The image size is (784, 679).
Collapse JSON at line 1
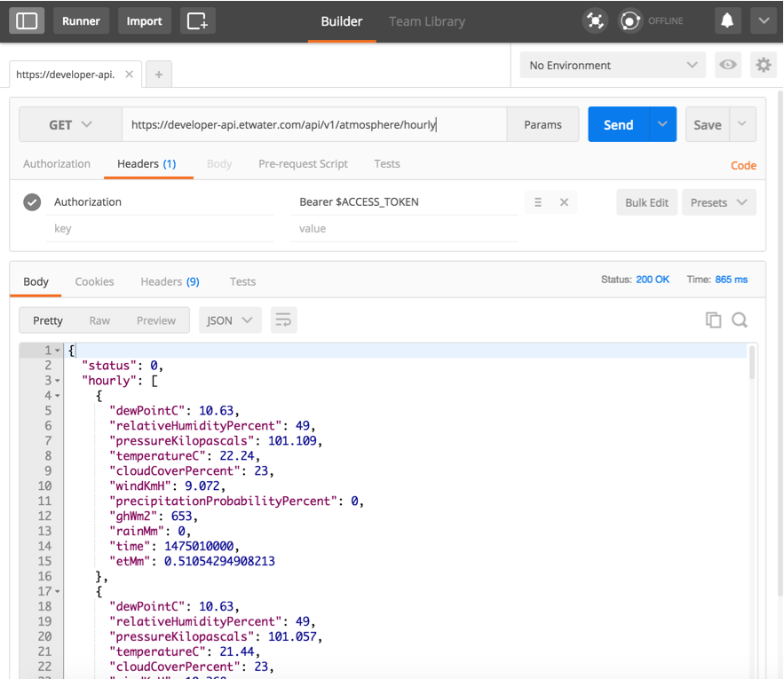(58, 351)
